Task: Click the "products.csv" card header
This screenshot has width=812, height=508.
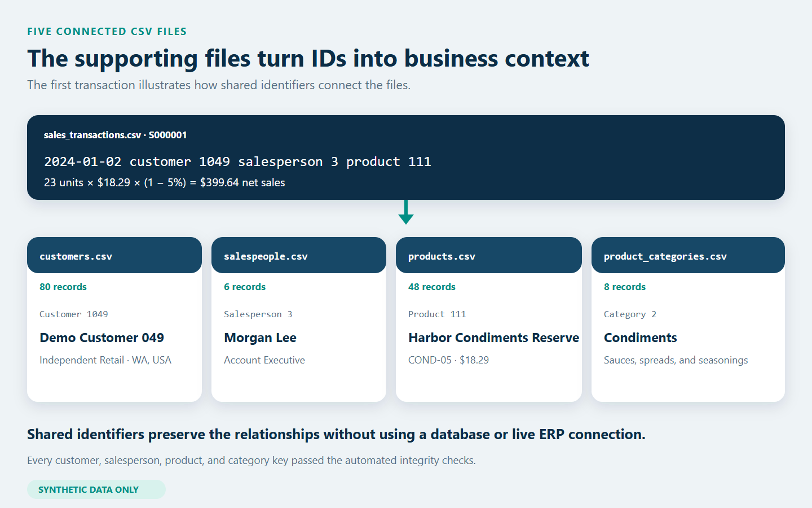Action: pos(489,255)
